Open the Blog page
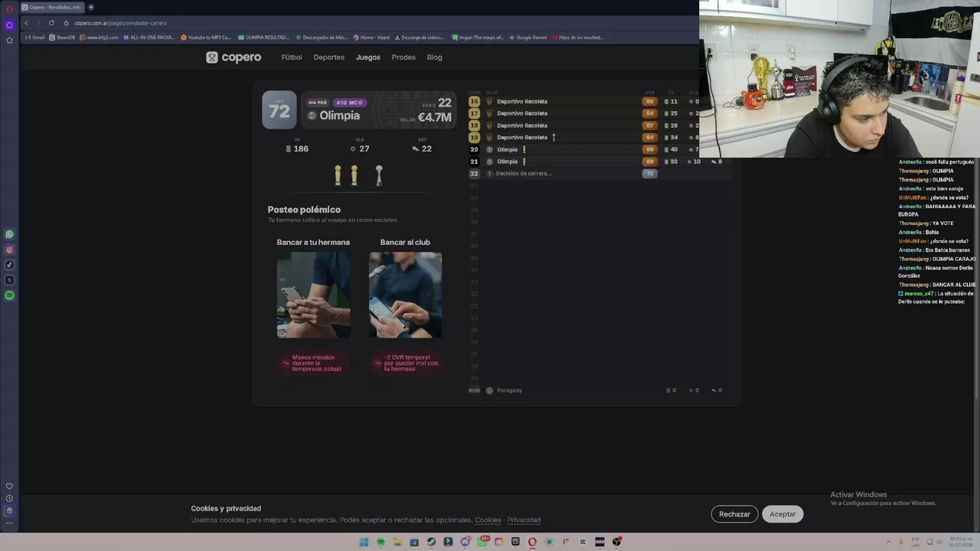 tap(435, 57)
